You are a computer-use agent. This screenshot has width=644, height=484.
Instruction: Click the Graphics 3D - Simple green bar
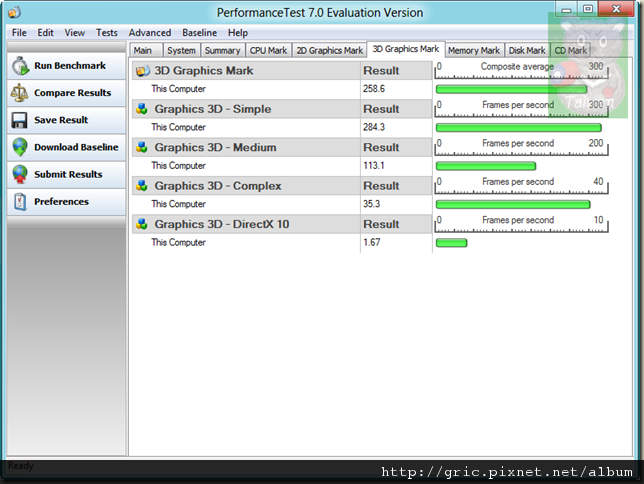tap(519, 127)
